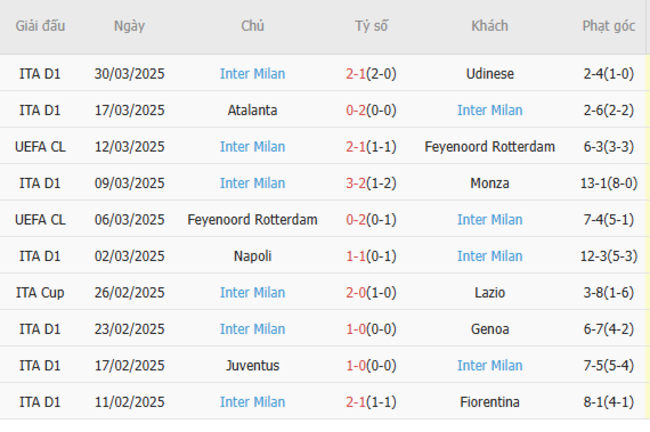
Task: Open Fiorentina team link
Action: click(x=490, y=402)
